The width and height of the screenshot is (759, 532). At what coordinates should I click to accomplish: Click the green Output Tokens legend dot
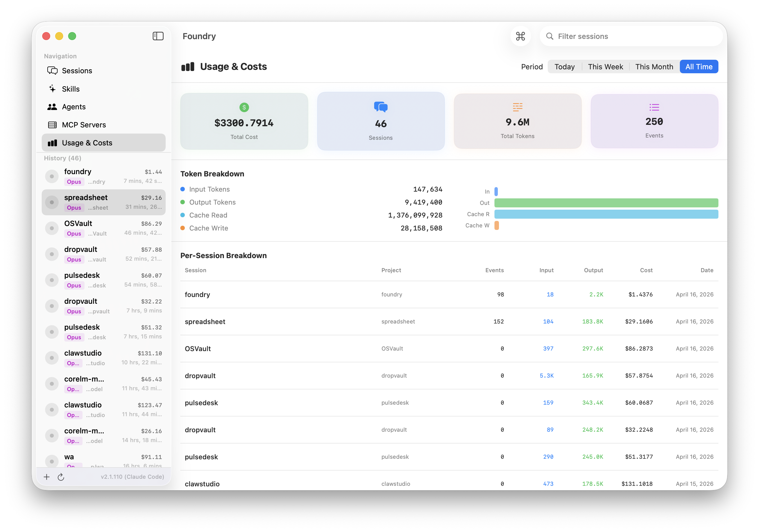pyautogui.click(x=183, y=202)
